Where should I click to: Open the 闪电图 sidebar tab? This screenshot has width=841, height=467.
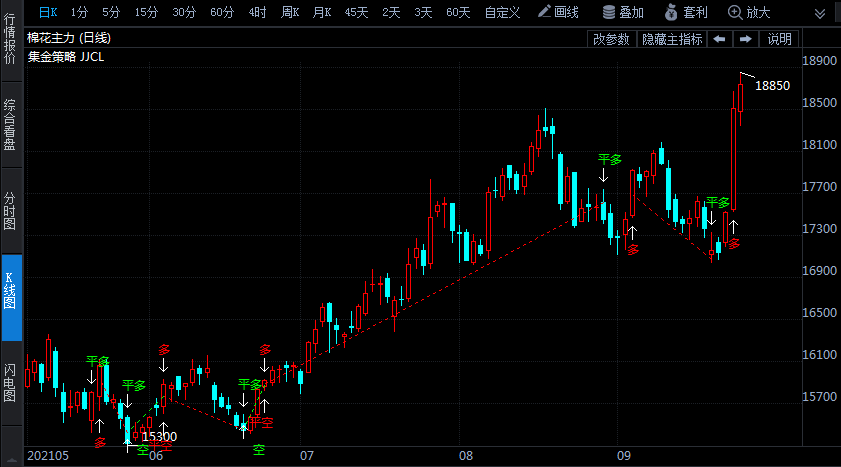click(11, 383)
